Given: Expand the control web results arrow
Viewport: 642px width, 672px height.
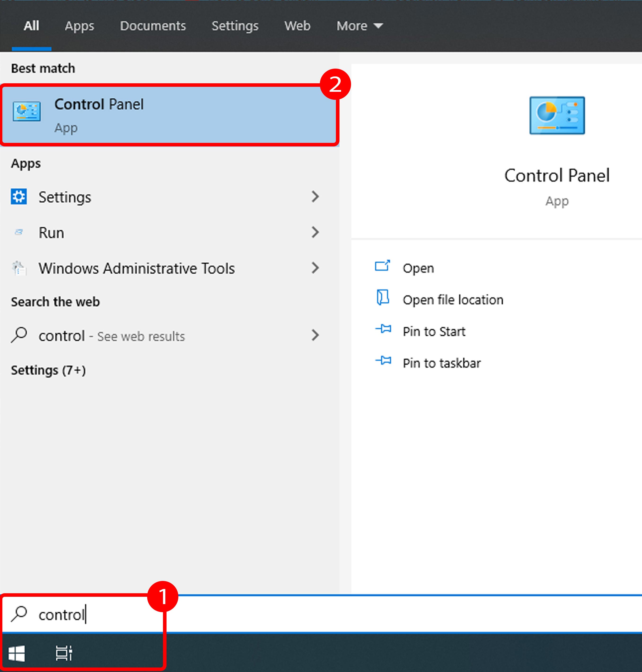Looking at the screenshot, I should click(315, 335).
